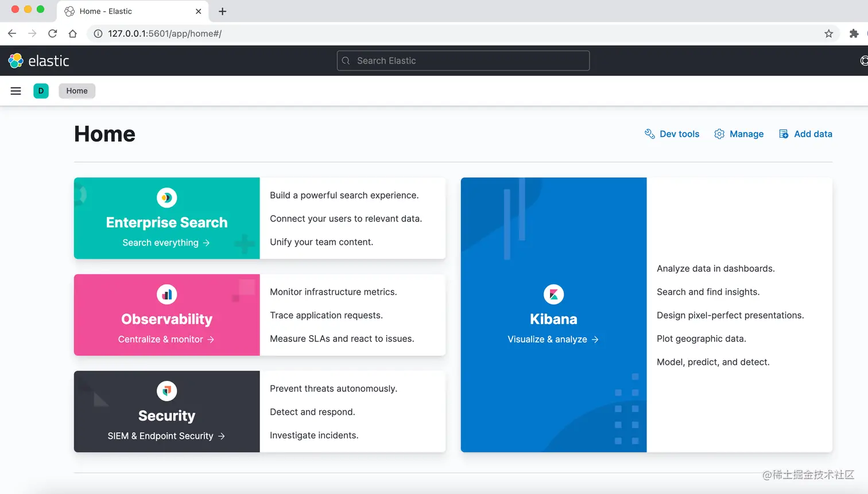Click the Manage gear icon
Viewport: 868px width, 494px height.
pyautogui.click(x=719, y=134)
